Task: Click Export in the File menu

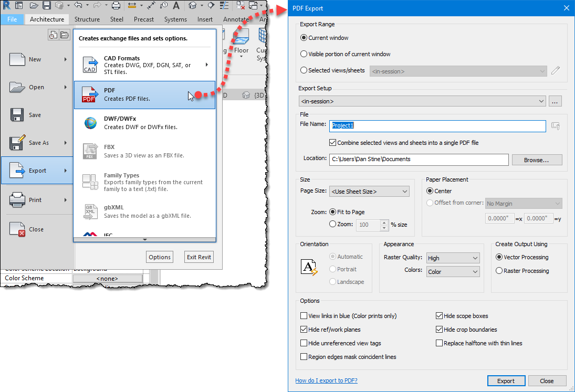Action: coord(37,171)
